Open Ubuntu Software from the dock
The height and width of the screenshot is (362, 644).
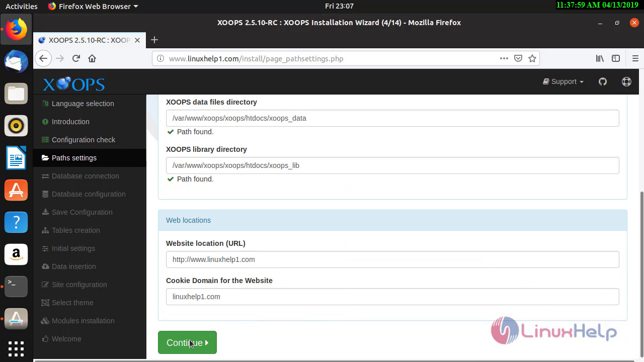(x=16, y=190)
